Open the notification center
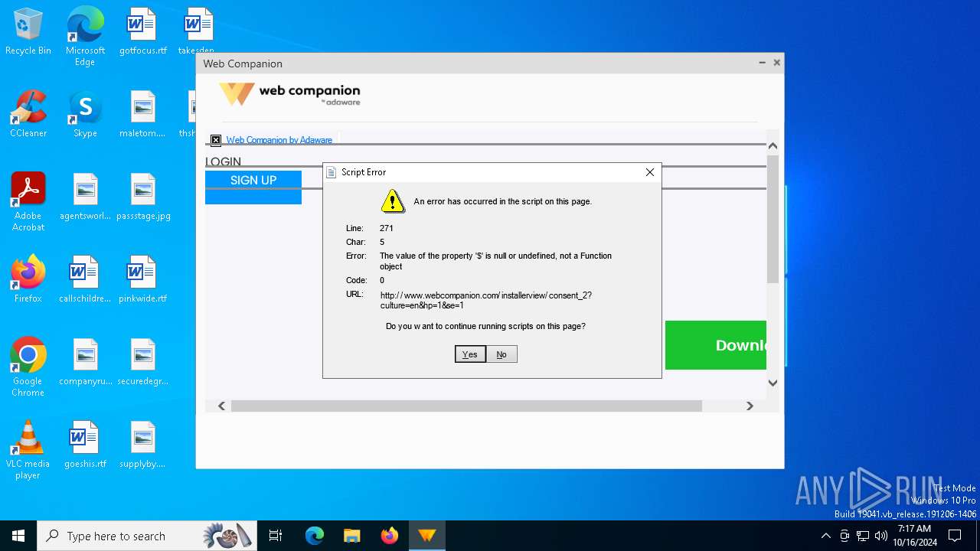 (x=955, y=536)
